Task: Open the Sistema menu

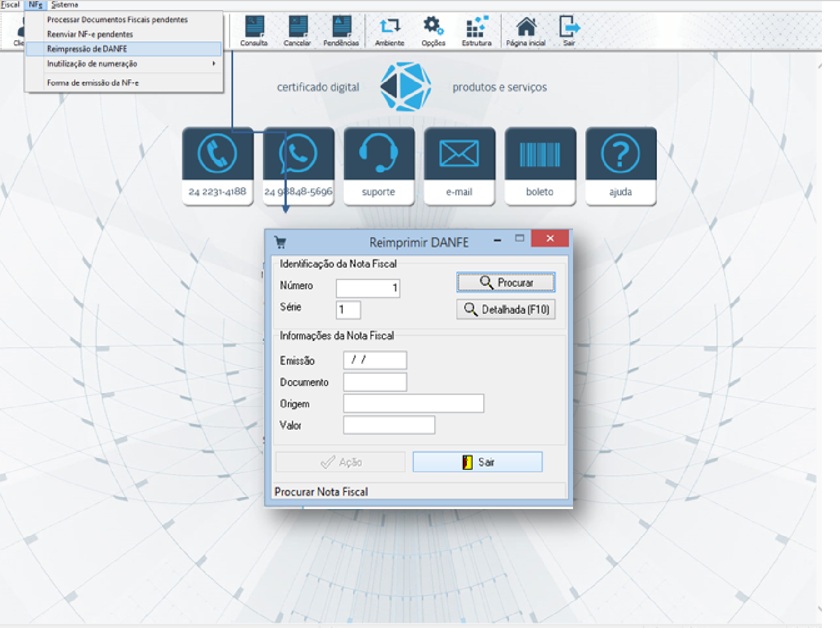Action: pyautogui.click(x=65, y=5)
